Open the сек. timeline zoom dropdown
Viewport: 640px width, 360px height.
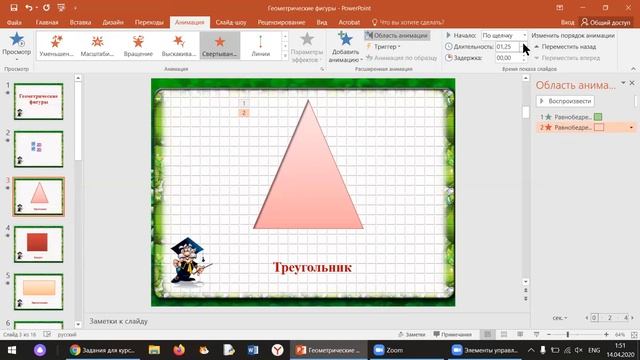(560, 317)
